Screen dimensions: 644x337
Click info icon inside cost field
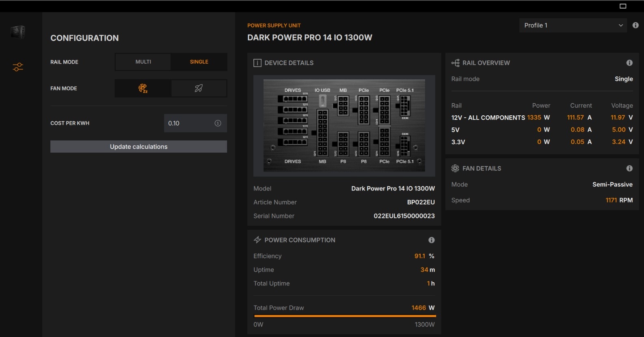click(x=218, y=123)
